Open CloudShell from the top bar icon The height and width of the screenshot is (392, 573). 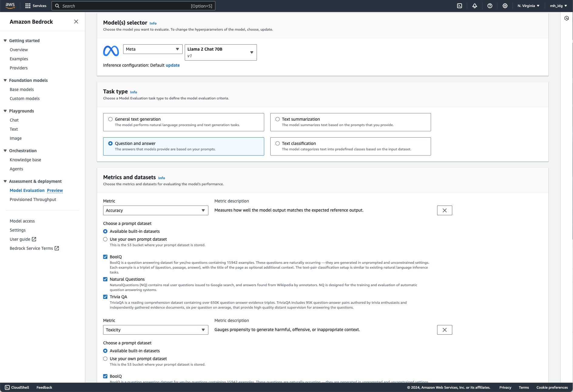(x=460, y=6)
